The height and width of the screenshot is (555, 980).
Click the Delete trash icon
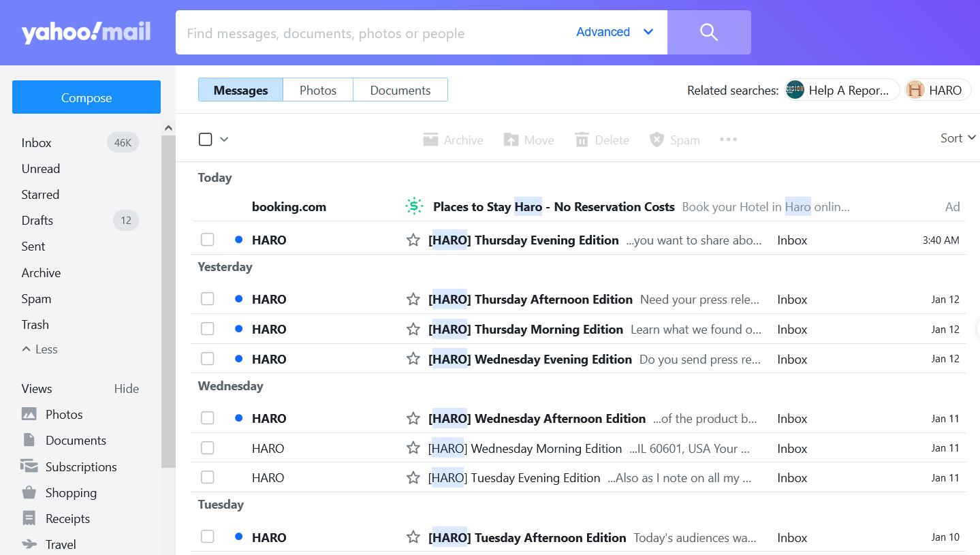582,140
